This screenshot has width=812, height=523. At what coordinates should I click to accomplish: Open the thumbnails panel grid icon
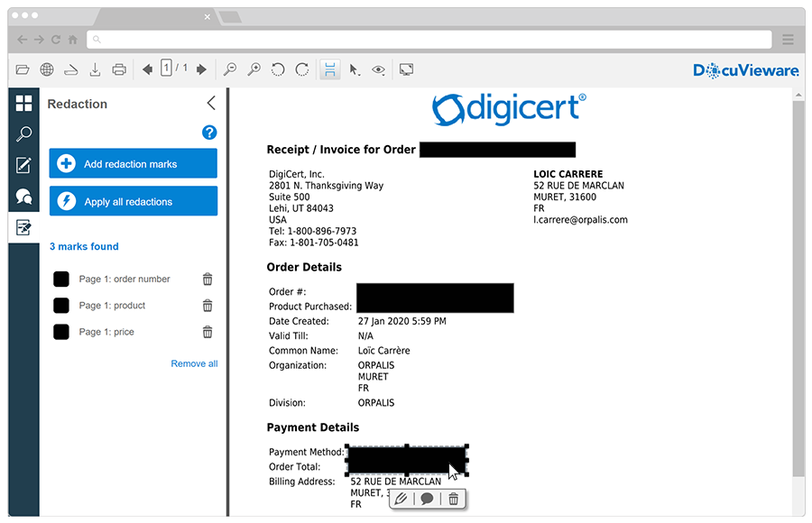pyautogui.click(x=23, y=103)
